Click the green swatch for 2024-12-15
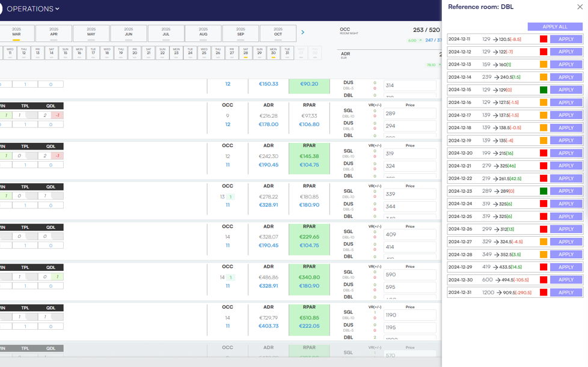 click(543, 89)
